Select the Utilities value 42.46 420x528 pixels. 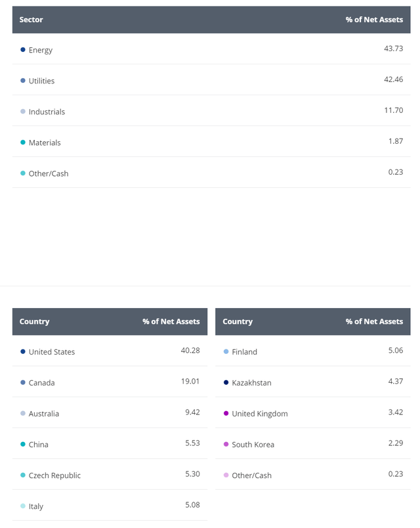pyautogui.click(x=393, y=80)
